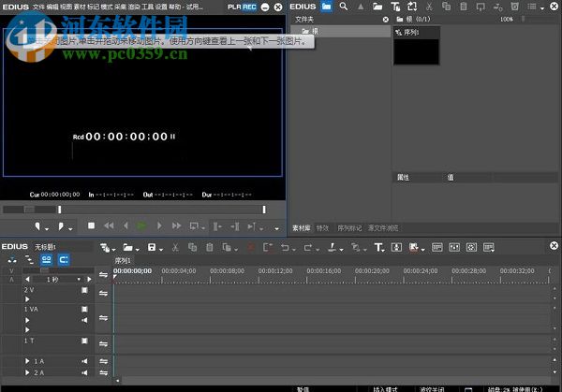This screenshot has height=392, width=562.
Task: Step to the next frame in recorder
Action: [x=159, y=225]
